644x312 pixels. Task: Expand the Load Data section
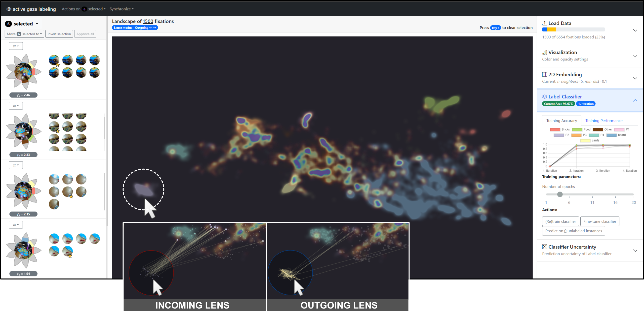pos(635,30)
